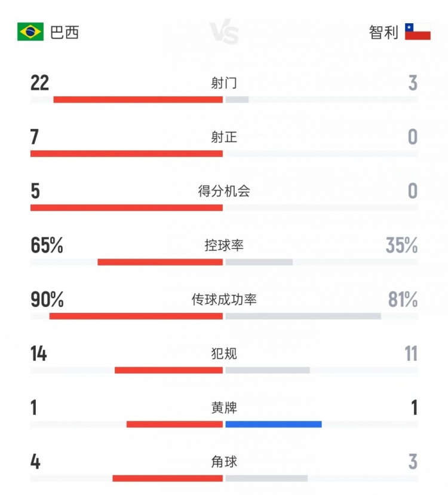Open the 智利 team name
This screenshot has height=495, width=448.
pyautogui.click(x=383, y=32)
